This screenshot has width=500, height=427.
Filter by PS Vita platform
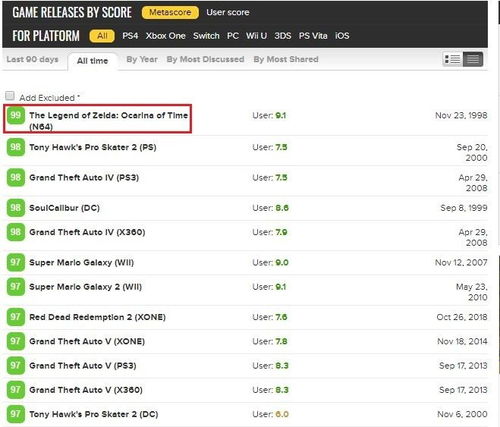click(x=313, y=36)
